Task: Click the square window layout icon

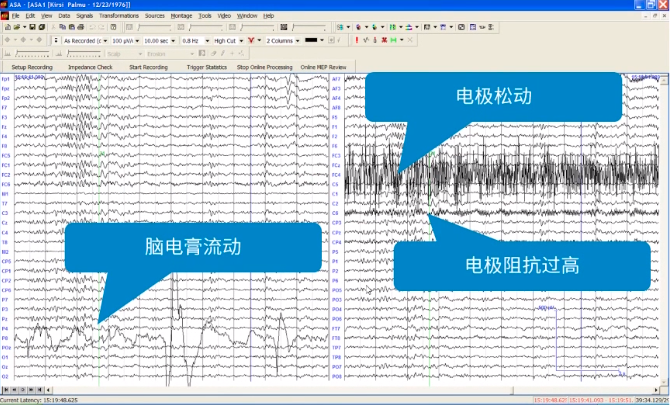Action: pos(461,27)
